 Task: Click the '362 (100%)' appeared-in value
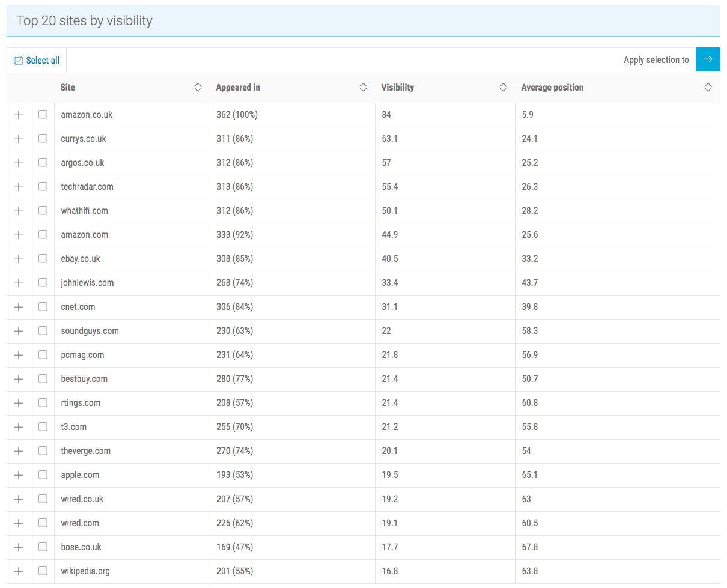(x=237, y=115)
